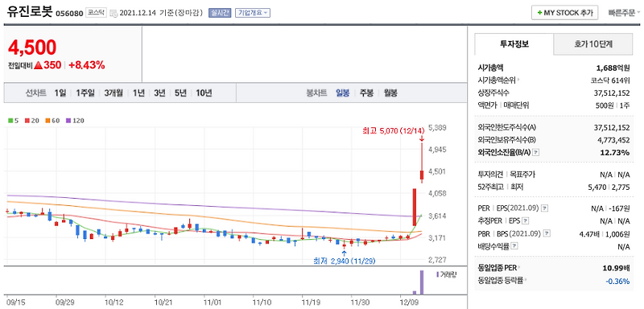The image size is (644, 309).
Task: Open the 빠른주문 dropdown
Action: 625,13
